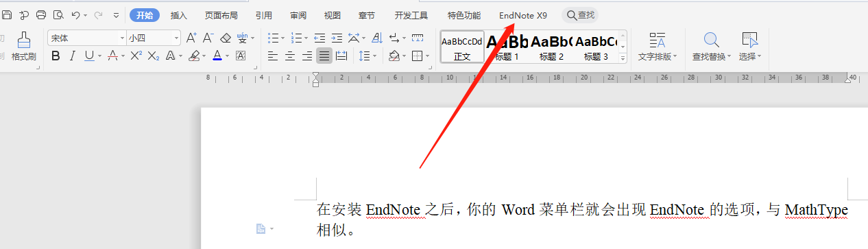This screenshot has height=249, width=868.
Task: Clear formatting using the eraser icon
Action: [226, 38]
